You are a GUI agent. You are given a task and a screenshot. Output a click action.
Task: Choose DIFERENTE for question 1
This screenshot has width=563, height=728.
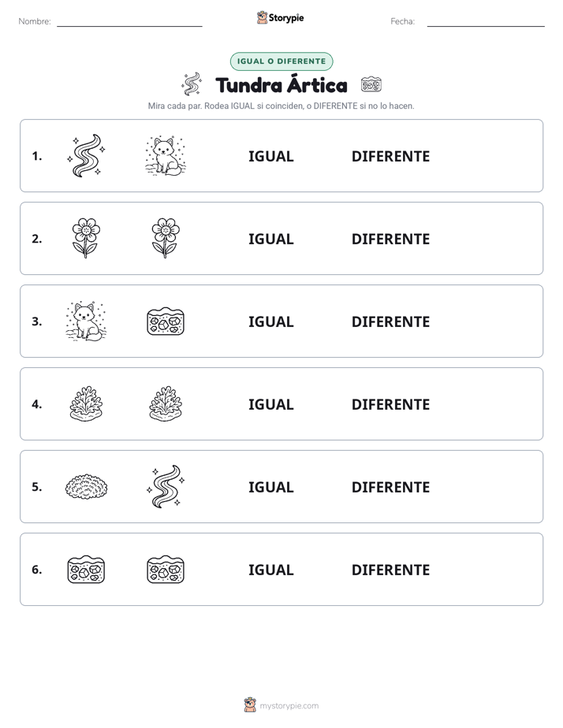(x=390, y=157)
